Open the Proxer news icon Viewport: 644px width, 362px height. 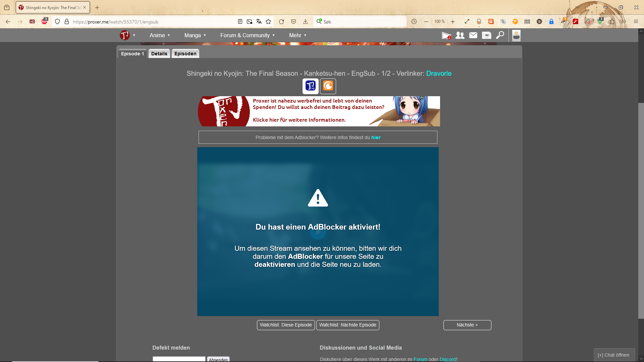[x=486, y=35]
